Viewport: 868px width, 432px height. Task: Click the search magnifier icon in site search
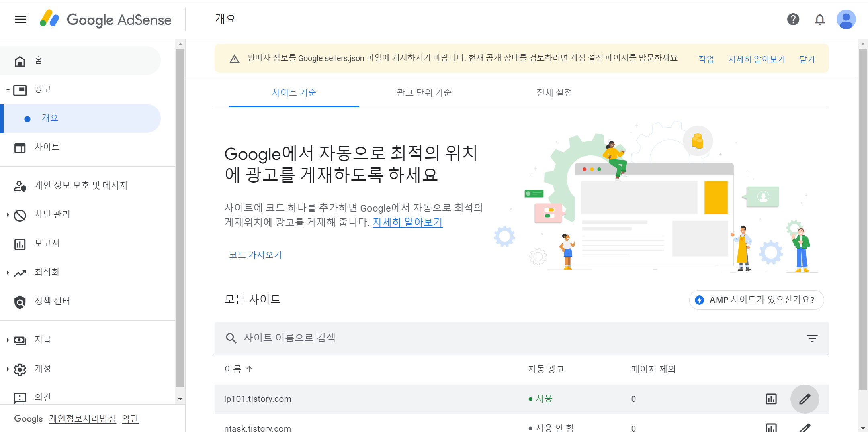point(231,338)
